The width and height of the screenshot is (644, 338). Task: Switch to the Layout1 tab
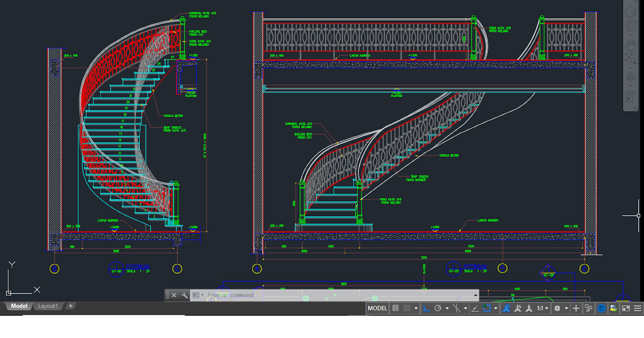pyautogui.click(x=48, y=306)
